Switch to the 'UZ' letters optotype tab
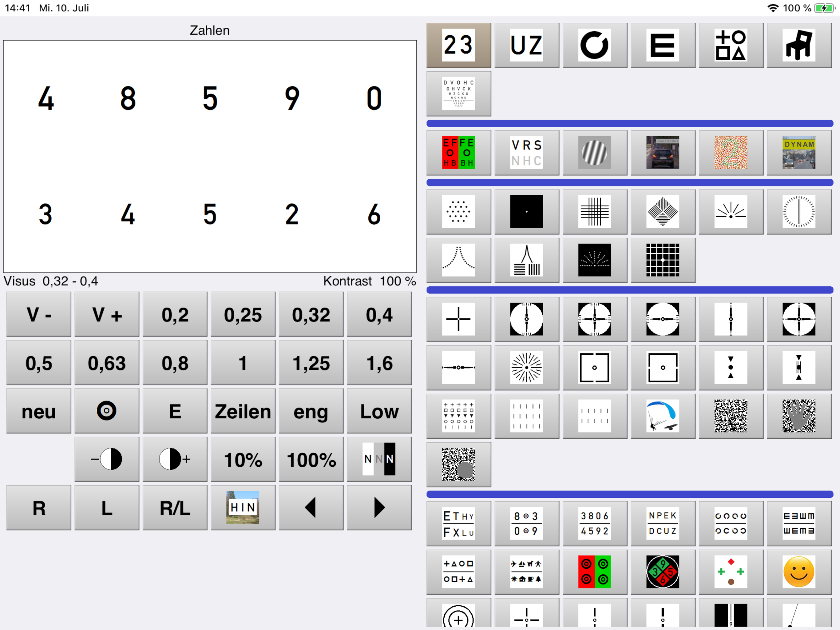The image size is (840, 630). click(526, 45)
